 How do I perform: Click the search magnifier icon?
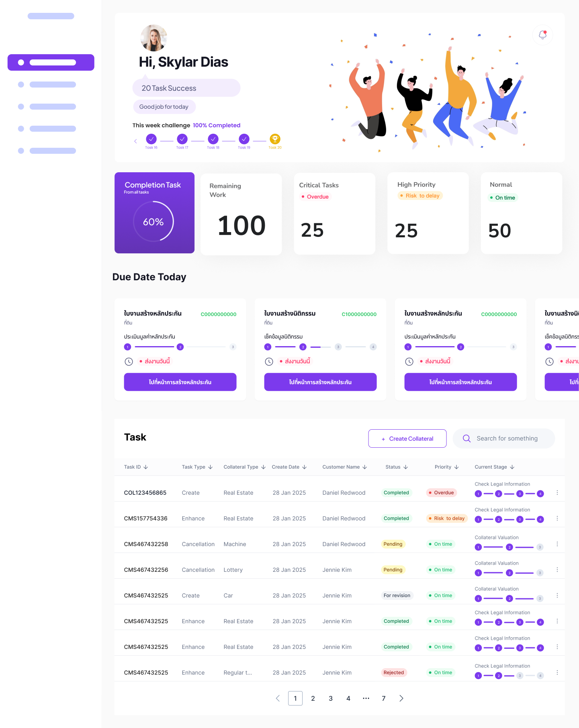point(466,438)
